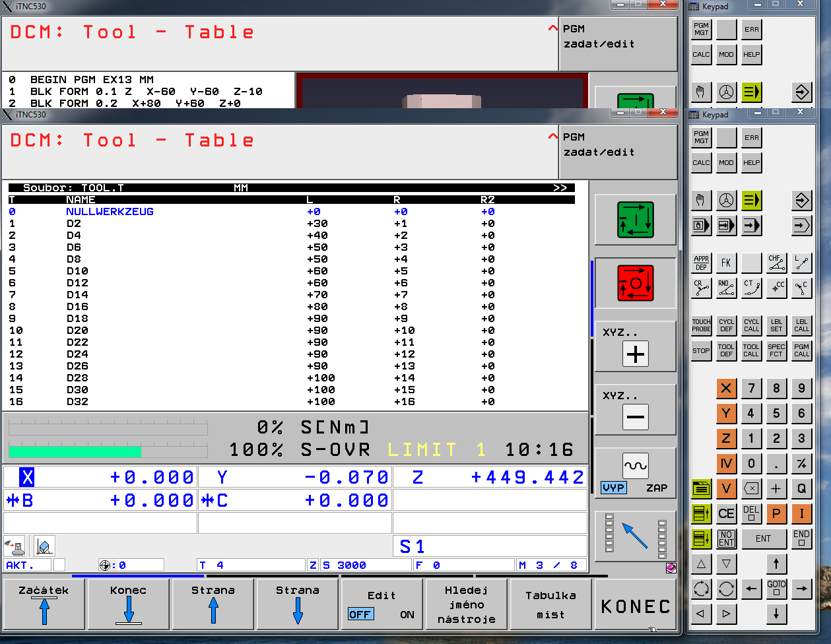This screenshot has height=644, width=831.
Task: Click the blue diagonal arrow icon
Action: [635, 536]
